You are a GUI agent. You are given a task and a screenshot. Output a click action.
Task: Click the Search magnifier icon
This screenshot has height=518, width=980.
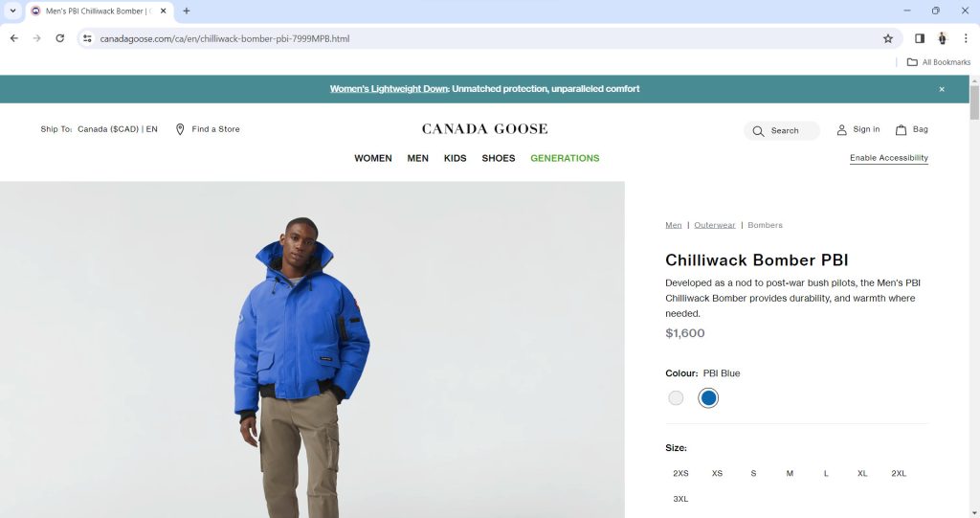(x=758, y=131)
